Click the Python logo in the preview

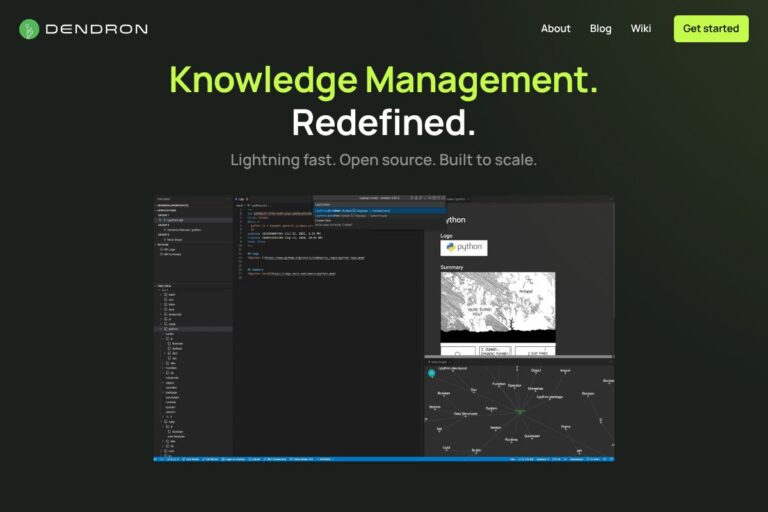464,247
